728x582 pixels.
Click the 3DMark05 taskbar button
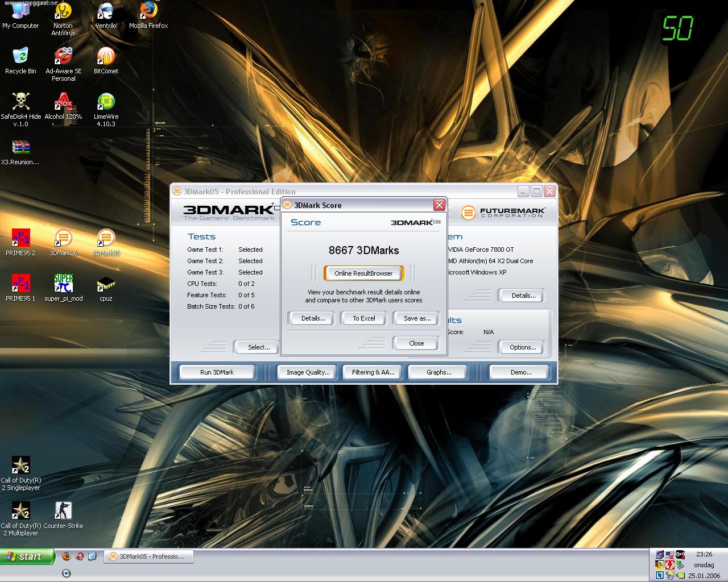click(149, 556)
